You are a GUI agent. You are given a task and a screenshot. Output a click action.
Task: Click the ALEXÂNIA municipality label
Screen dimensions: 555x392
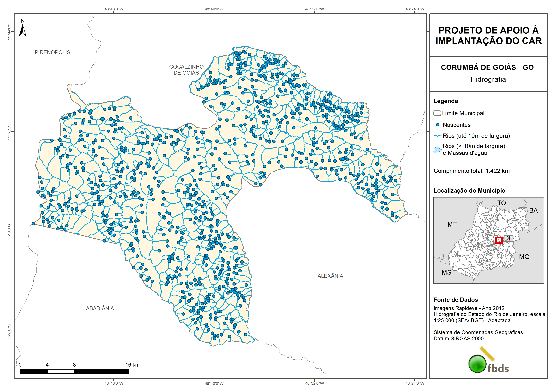point(330,276)
